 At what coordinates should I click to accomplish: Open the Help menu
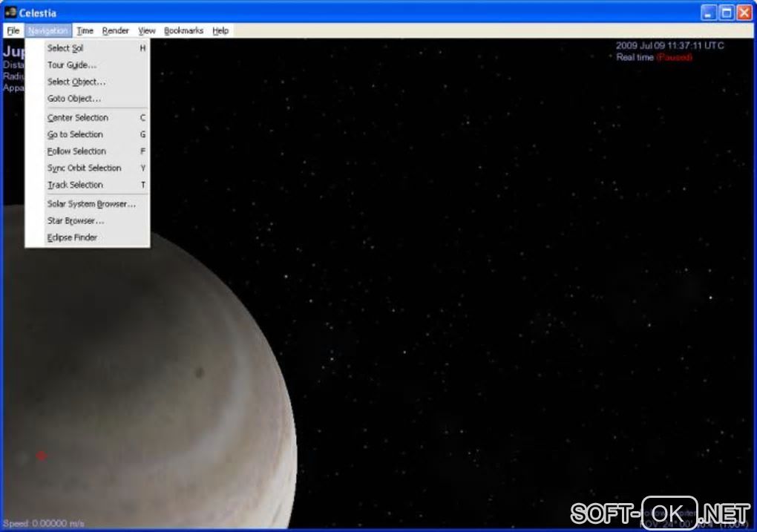click(220, 30)
